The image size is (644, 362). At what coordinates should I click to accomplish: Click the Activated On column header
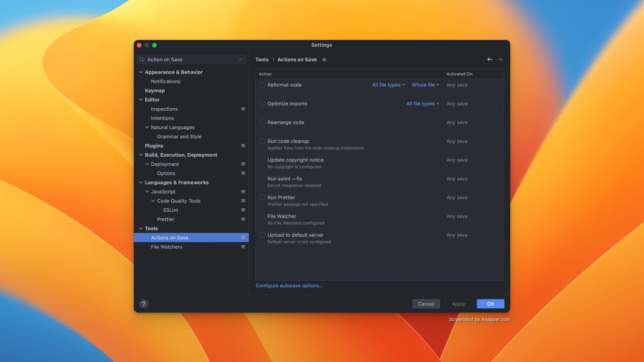pos(473,74)
